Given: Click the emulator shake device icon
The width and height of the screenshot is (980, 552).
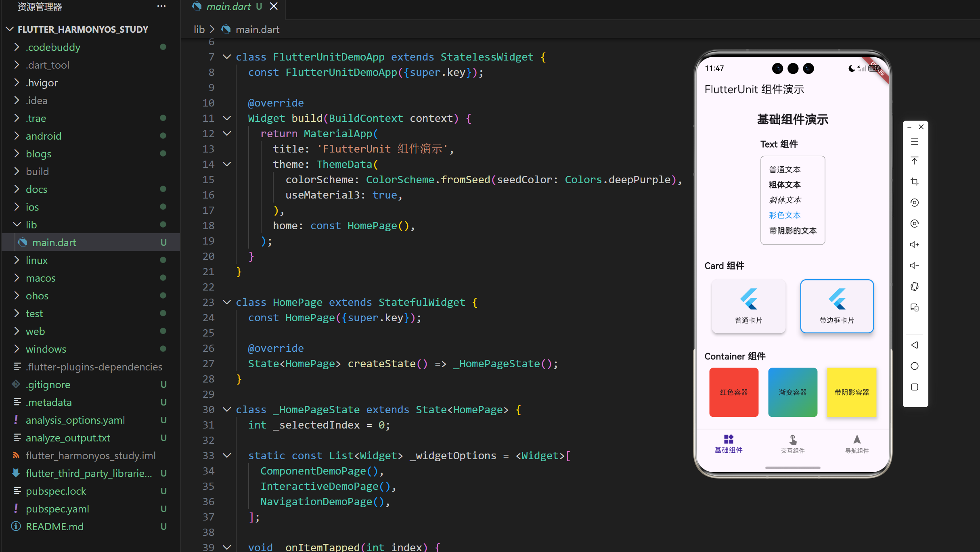Looking at the screenshot, I should [915, 286].
